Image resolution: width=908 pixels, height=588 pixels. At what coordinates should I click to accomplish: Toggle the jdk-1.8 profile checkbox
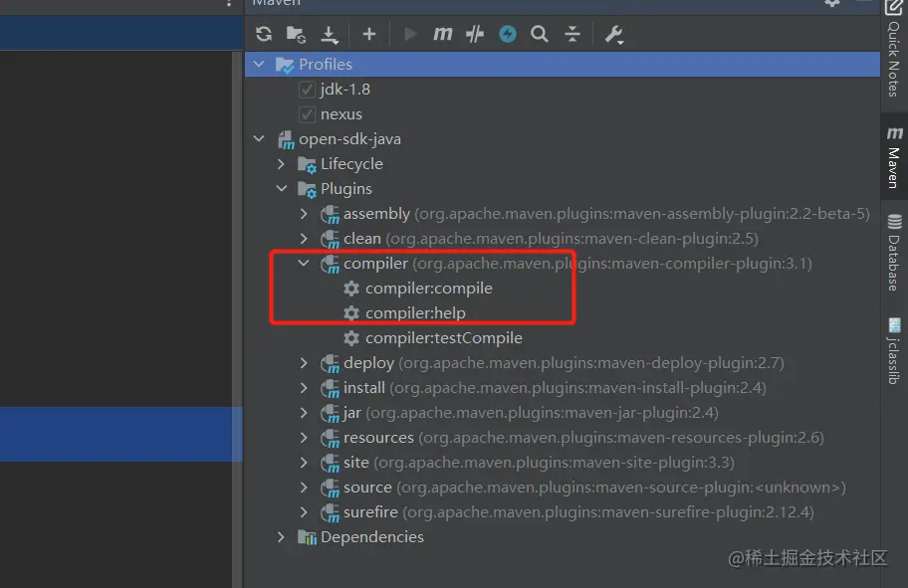[307, 90]
